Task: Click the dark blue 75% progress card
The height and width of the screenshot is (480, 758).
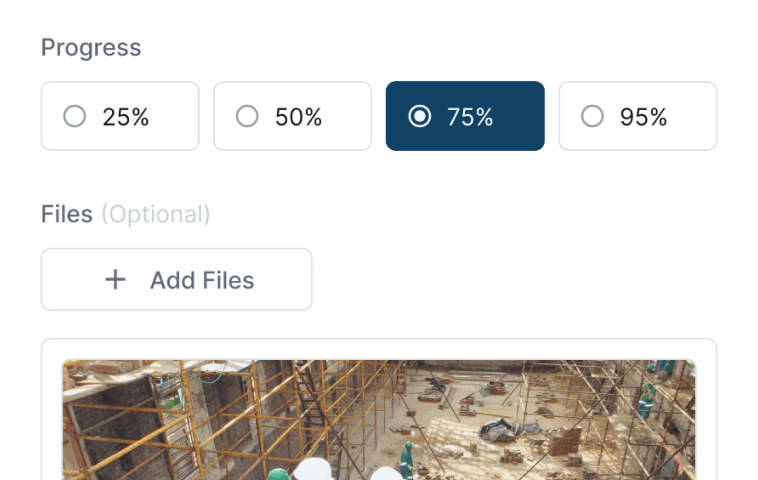Action: (465, 116)
